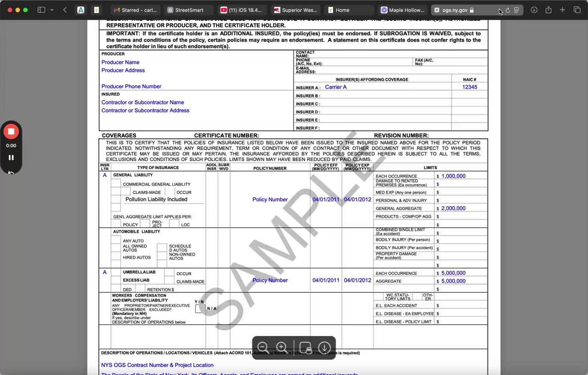This screenshot has width=588, height=375.
Task: Check the ANY AUTO box
Action: point(116,240)
